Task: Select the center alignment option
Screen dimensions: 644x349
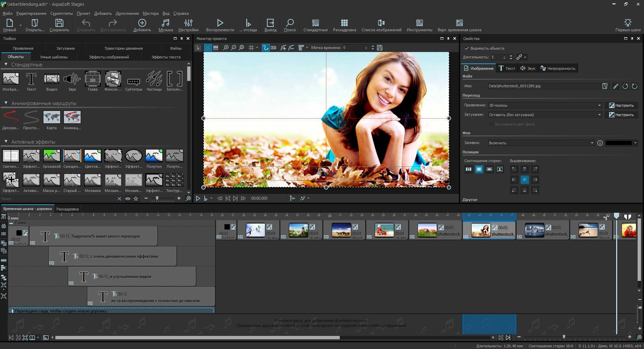Action: (525, 180)
